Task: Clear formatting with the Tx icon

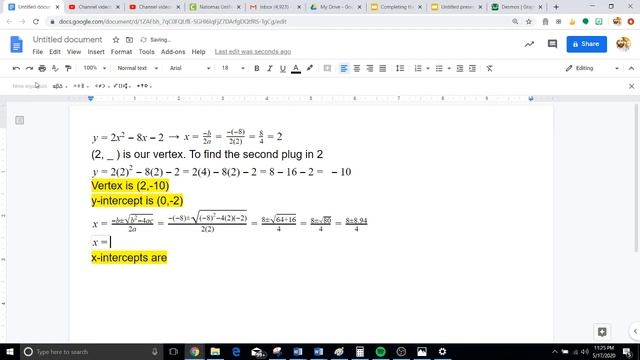Action: pos(489,69)
